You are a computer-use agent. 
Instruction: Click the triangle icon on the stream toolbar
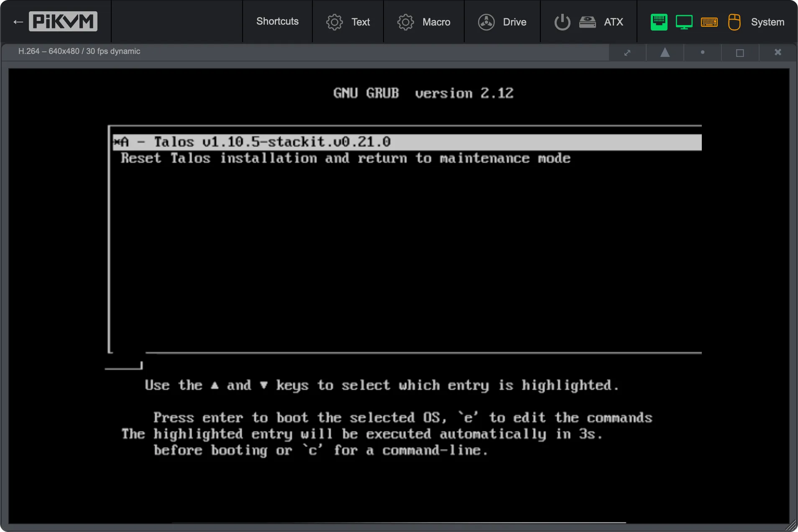(665, 52)
